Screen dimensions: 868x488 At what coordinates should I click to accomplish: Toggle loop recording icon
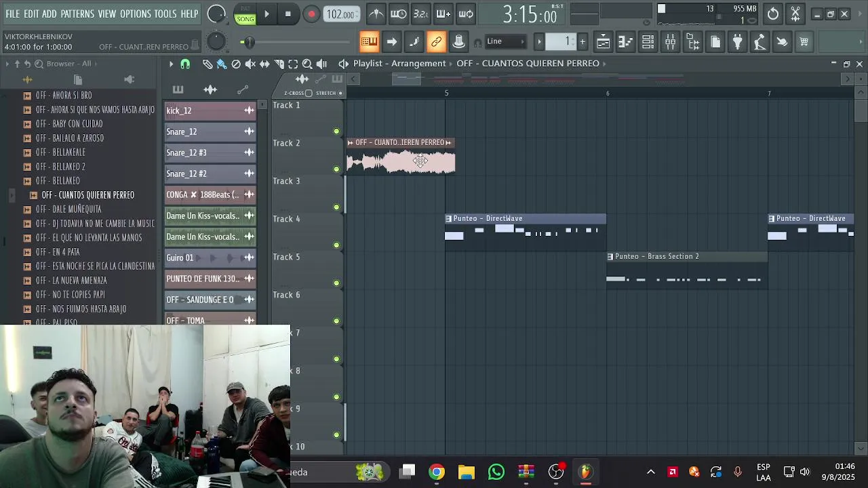pyautogui.click(x=466, y=14)
